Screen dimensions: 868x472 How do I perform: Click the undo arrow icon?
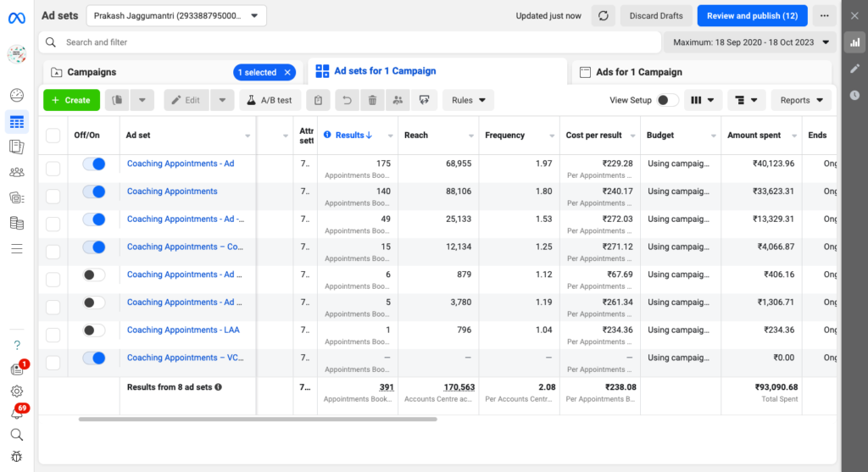pos(346,100)
